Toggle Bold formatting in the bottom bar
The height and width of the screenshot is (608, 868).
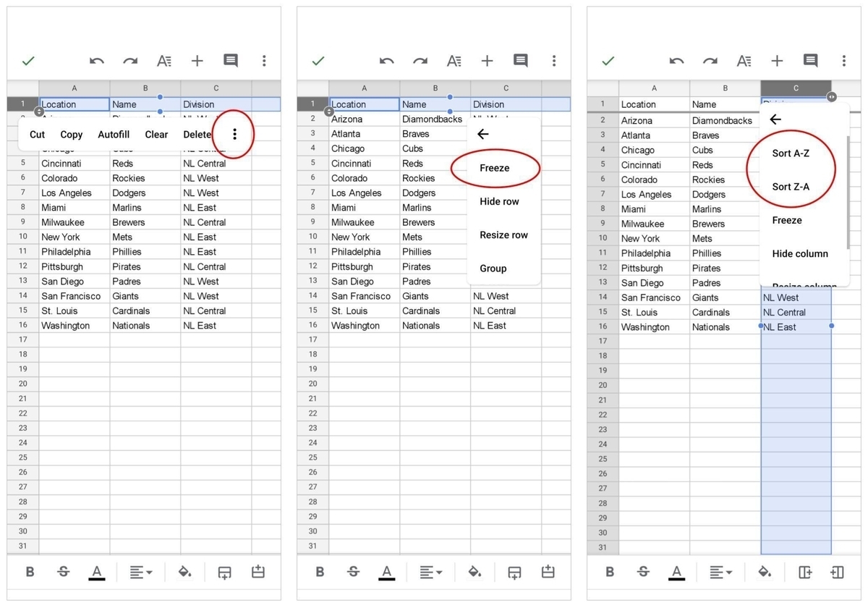(30, 572)
